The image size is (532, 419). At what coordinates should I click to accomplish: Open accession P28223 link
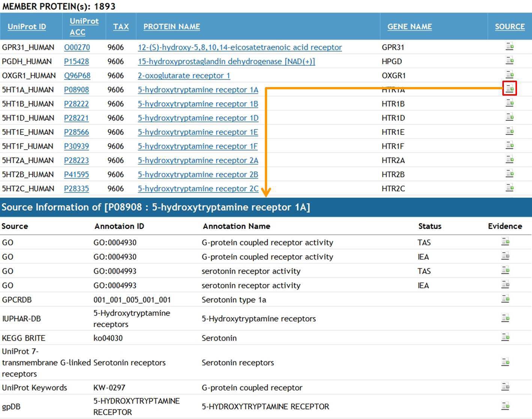click(77, 161)
